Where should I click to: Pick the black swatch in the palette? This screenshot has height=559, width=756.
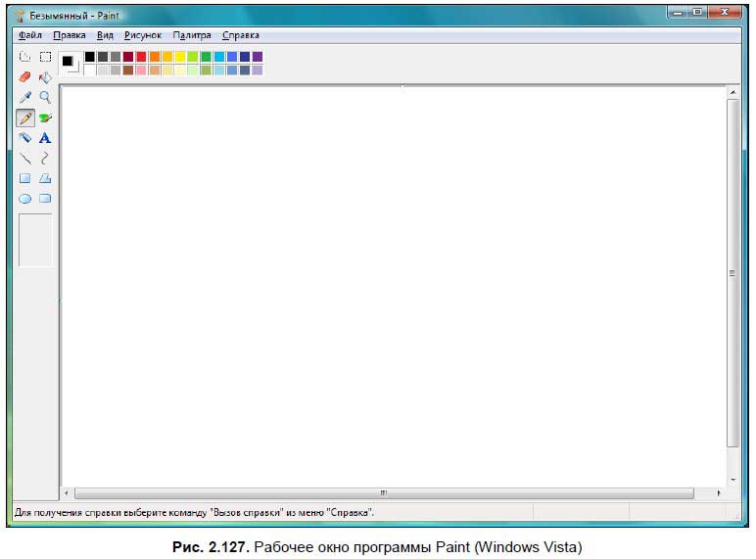pos(90,57)
